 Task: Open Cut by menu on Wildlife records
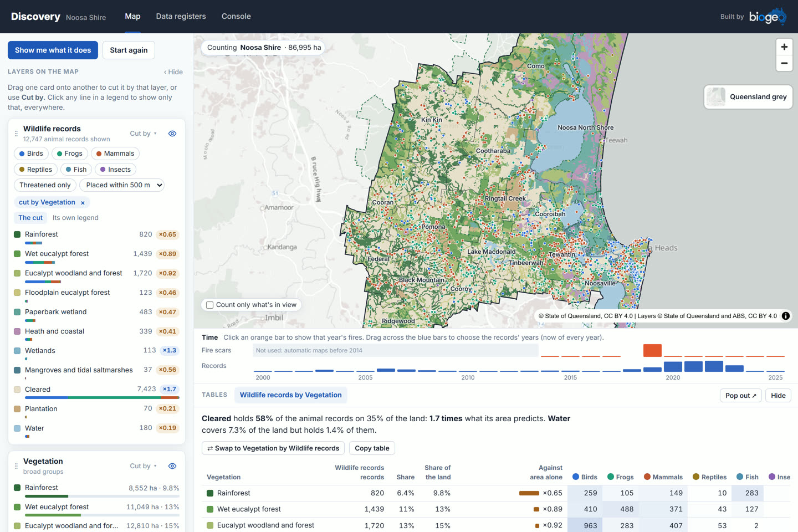tap(143, 134)
